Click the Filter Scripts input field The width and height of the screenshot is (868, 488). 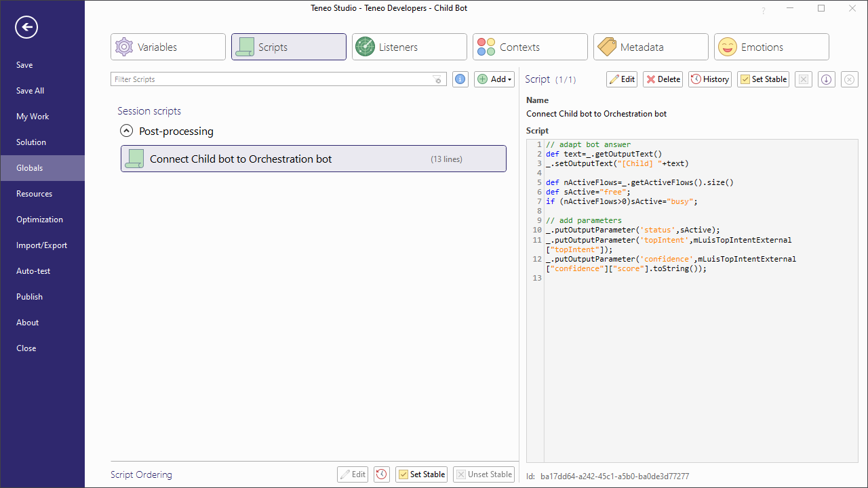pyautogui.click(x=271, y=79)
